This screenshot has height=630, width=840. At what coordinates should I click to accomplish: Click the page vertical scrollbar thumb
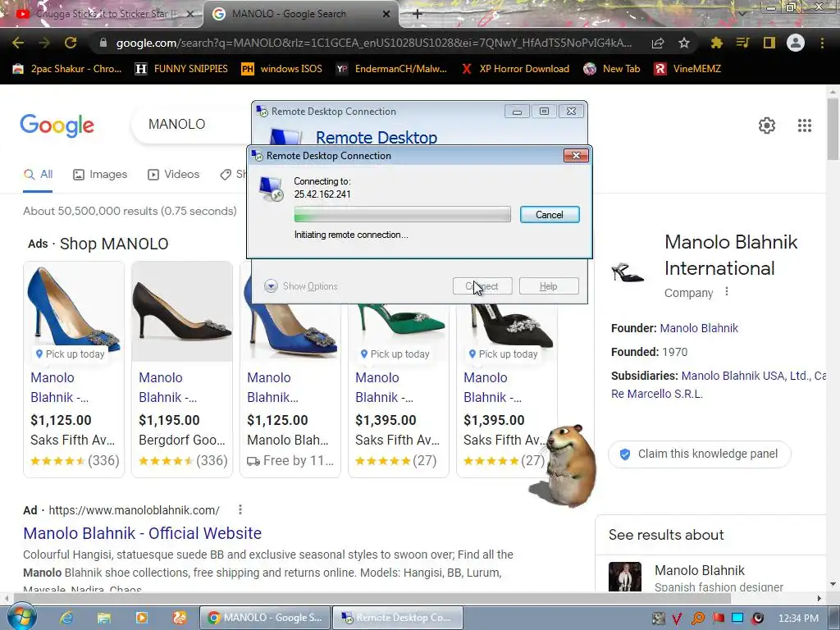833,130
